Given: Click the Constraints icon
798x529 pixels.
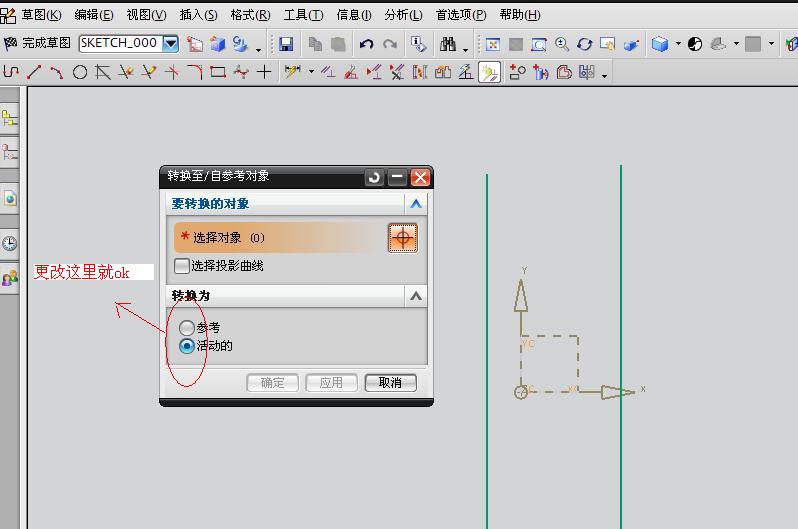Looking at the screenshot, I should tap(328, 72).
